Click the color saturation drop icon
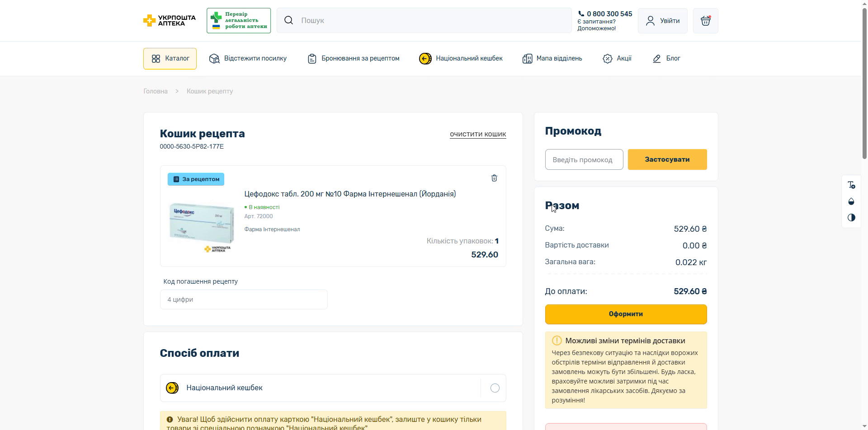 pos(851,201)
